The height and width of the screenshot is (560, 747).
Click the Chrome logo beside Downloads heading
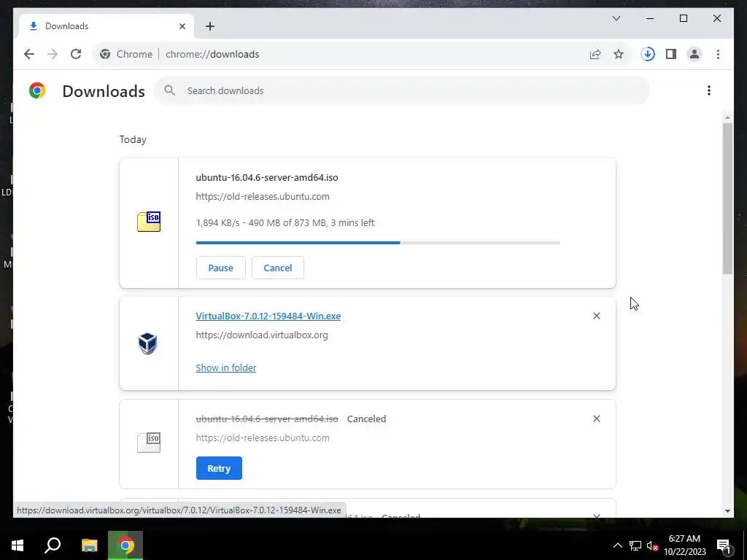click(37, 90)
